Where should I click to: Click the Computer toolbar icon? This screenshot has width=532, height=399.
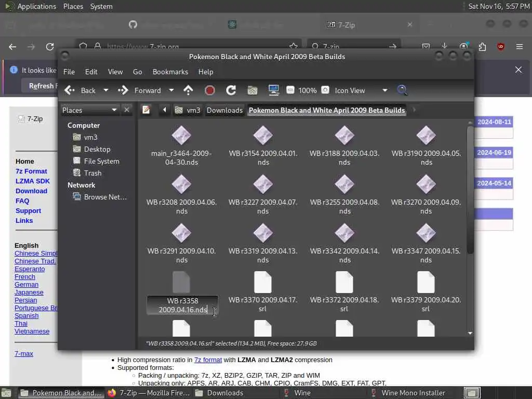(x=273, y=90)
